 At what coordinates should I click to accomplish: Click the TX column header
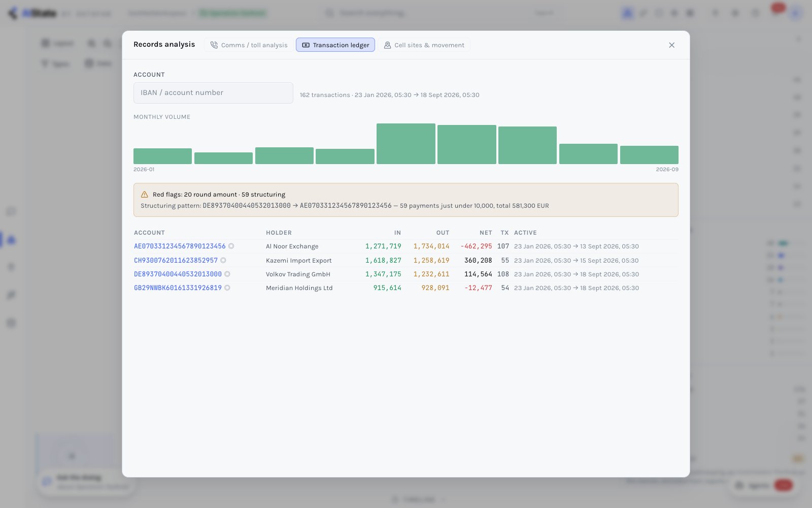pos(504,233)
